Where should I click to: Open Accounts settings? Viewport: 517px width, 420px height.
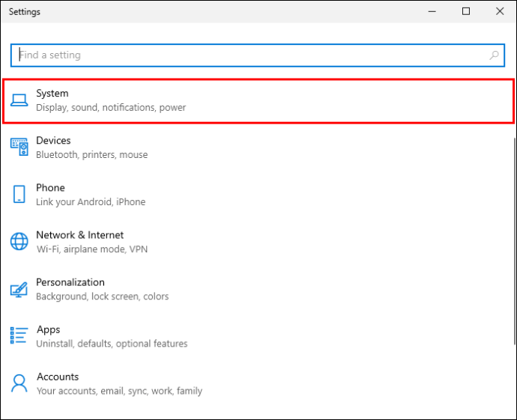pyautogui.click(x=257, y=383)
